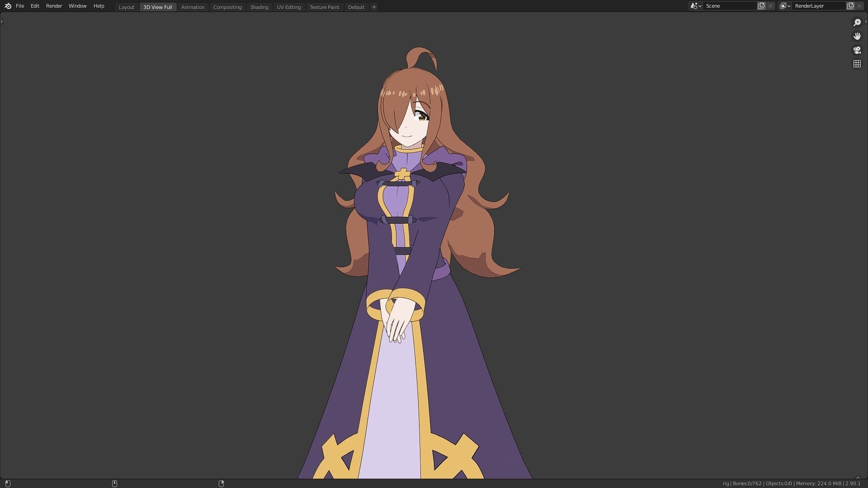Click the right mouse button status icon
The height and width of the screenshot is (488, 868).
[221, 483]
